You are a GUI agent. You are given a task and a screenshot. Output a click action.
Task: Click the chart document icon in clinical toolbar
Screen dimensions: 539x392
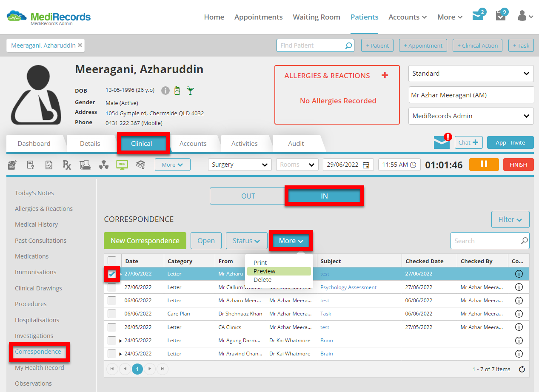[49, 165]
